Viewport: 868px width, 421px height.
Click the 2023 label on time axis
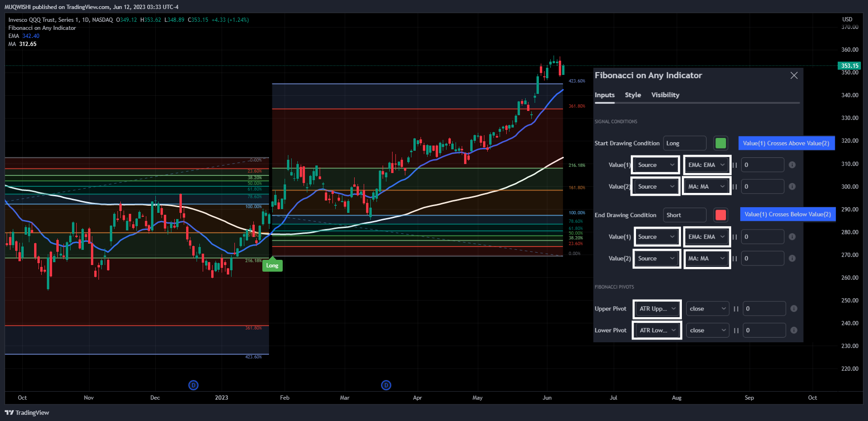click(221, 398)
